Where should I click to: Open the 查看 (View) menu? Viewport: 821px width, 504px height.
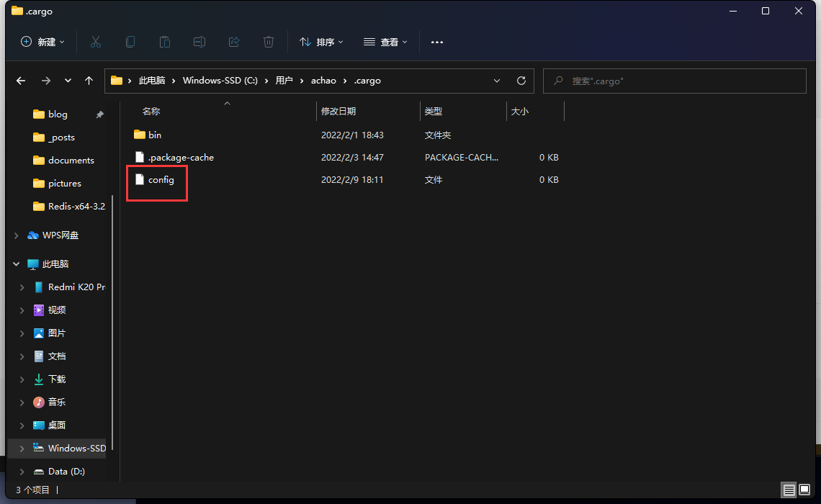point(385,42)
